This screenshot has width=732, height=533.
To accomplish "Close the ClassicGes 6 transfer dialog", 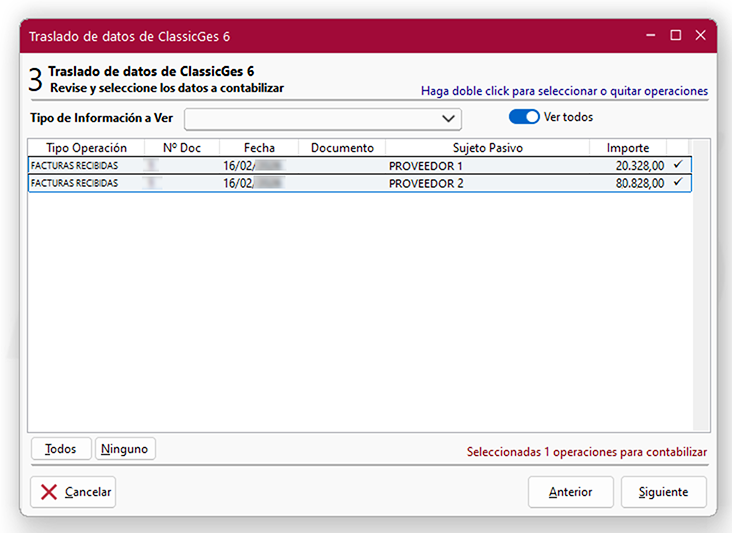I will (x=701, y=35).
